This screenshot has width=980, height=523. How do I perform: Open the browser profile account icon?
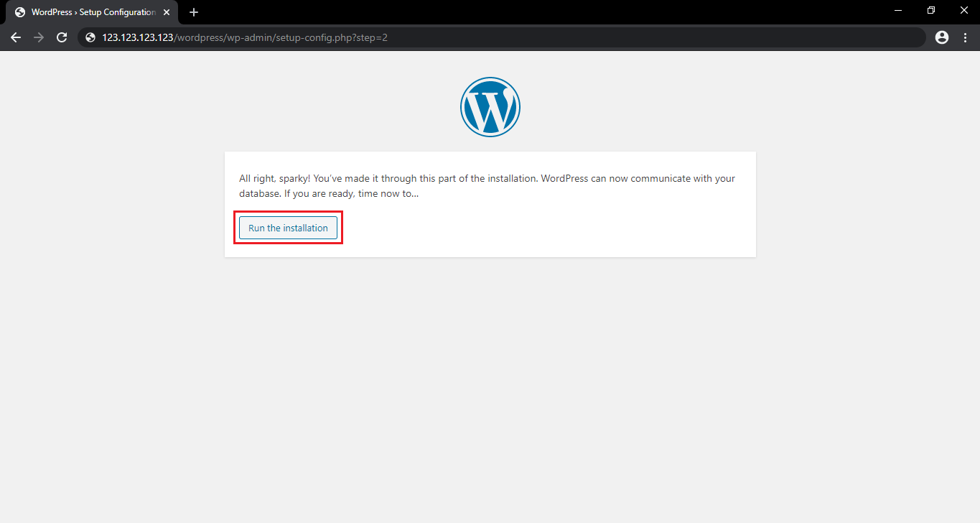point(942,37)
